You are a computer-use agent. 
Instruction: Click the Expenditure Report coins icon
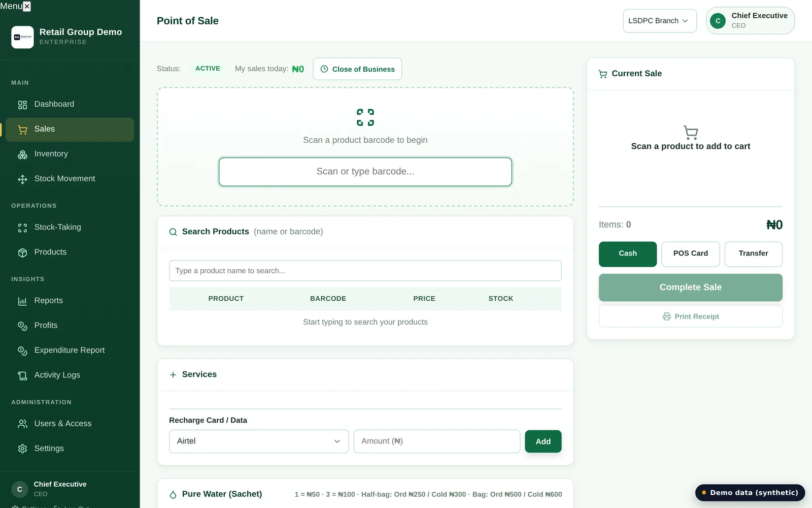(22, 351)
